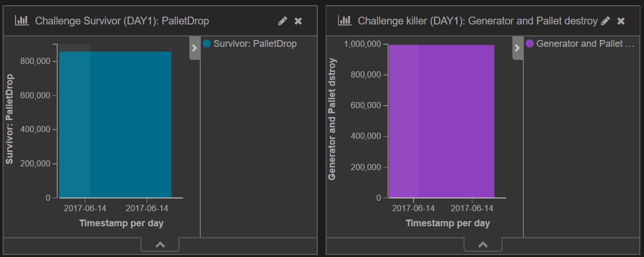Click the teal Survivor: PalletDrop legend color

point(207,44)
